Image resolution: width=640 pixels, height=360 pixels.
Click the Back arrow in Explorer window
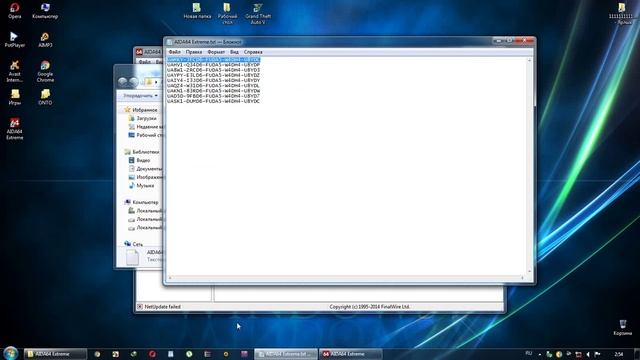coord(122,82)
